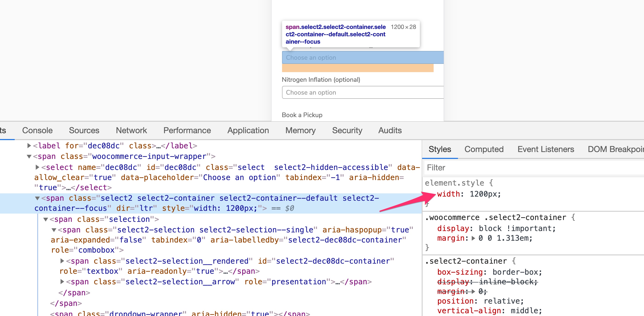This screenshot has height=316, width=644.
Task: Click the Nitrogen Inflation (optional) label
Action: point(321,79)
